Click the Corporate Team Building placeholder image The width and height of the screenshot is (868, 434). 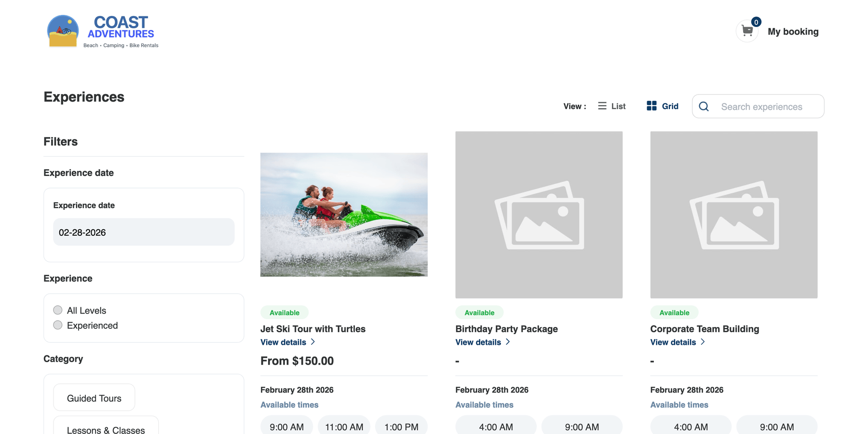(733, 215)
